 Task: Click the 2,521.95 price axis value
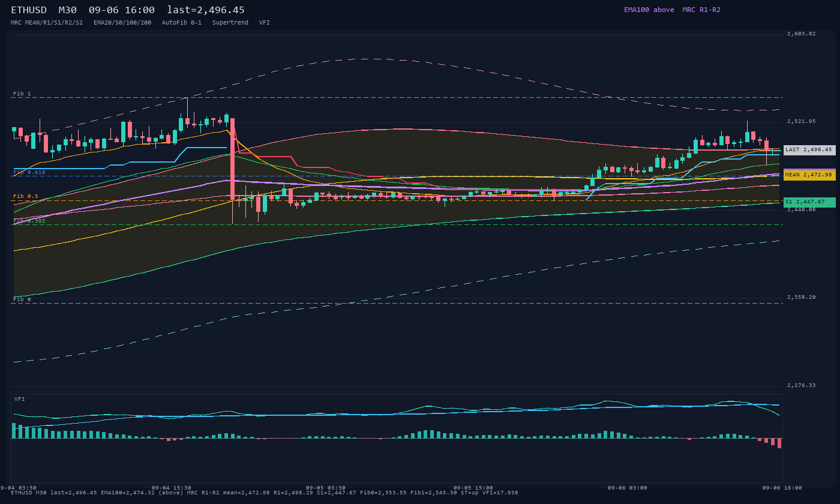click(x=802, y=122)
